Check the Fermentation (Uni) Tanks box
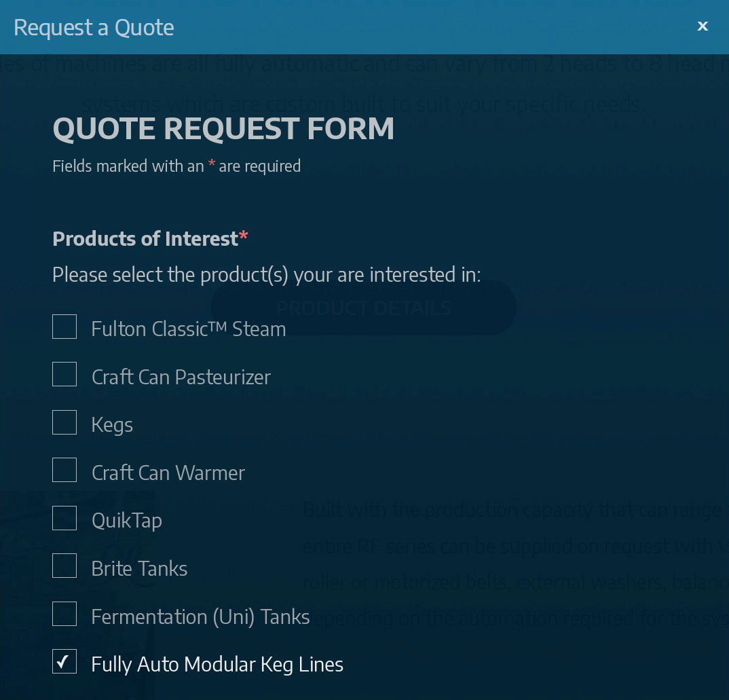Image resolution: width=729 pixels, height=700 pixels. pyautogui.click(x=64, y=614)
